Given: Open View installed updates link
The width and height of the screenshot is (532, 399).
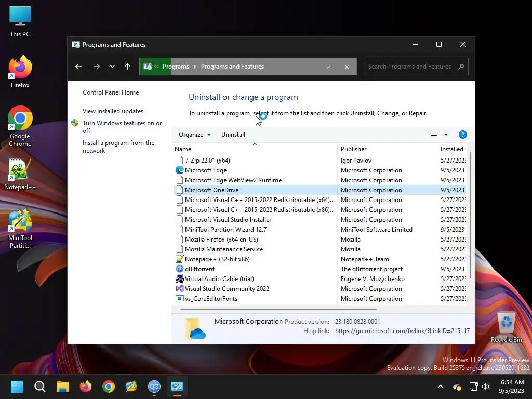Looking at the screenshot, I should coord(113,111).
